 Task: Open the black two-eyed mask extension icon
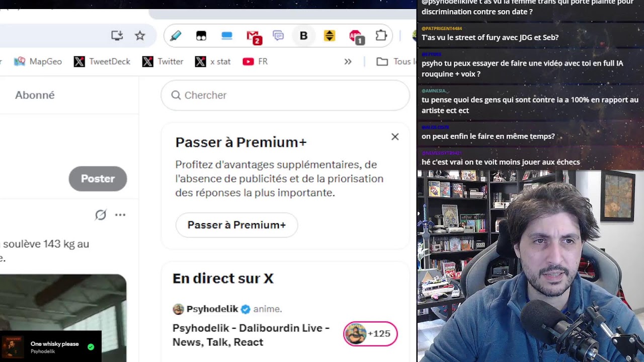click(201, 36)
